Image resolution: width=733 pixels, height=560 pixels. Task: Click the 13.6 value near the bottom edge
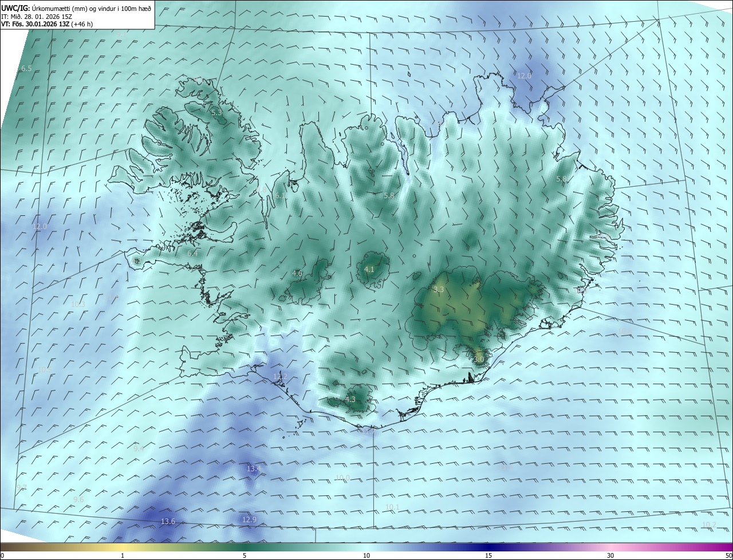click(x=168, y=521)
